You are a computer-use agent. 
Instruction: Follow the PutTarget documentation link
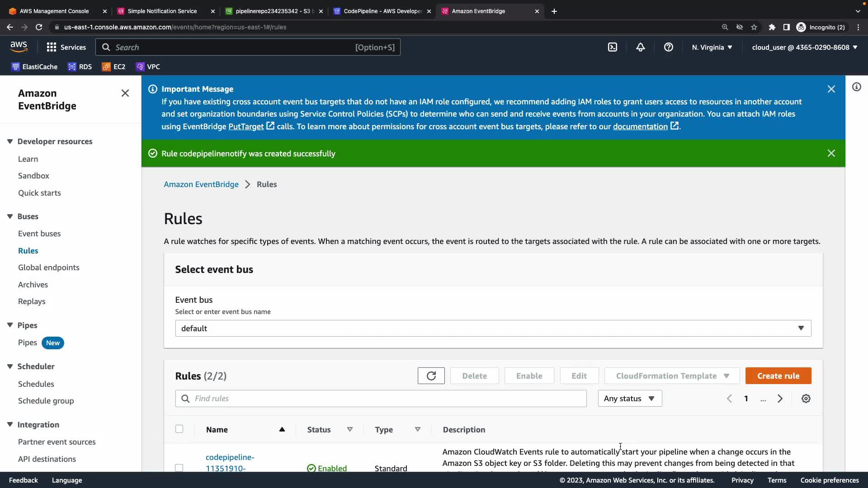[x=246, y=127]
